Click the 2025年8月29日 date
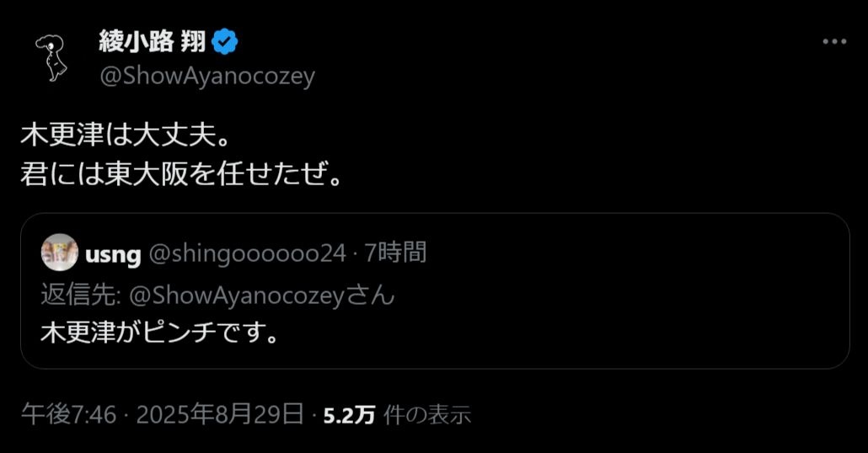 tap(220, 414)
